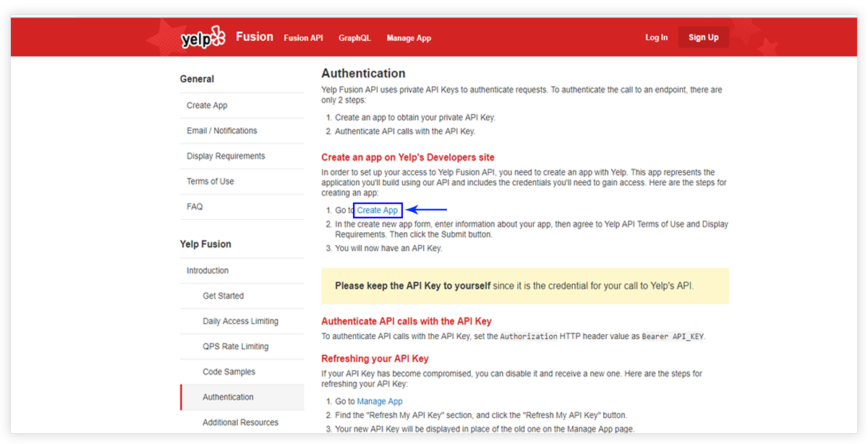View the Display Requirements page
The width and height of the screenshot is (868, 444).
point(225,155)
